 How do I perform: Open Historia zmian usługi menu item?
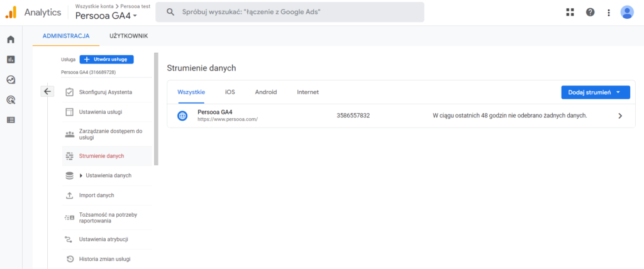point(107,259)
